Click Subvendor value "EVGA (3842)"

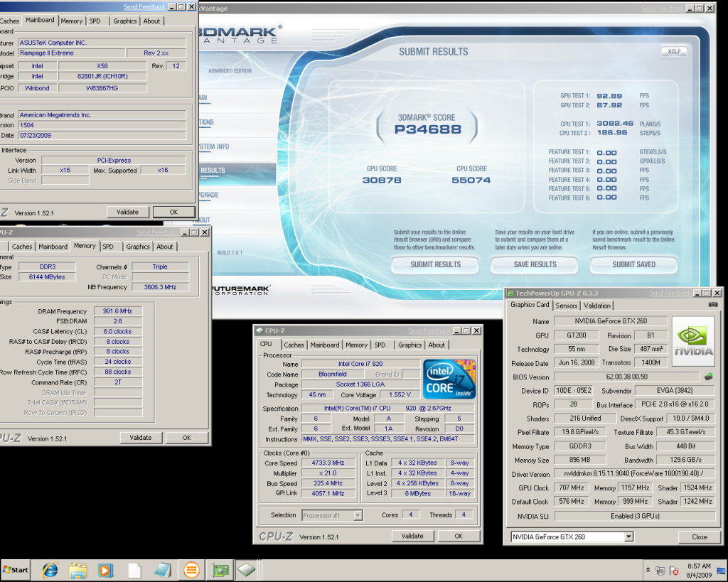pyautogui.click(x=675, y=390)
